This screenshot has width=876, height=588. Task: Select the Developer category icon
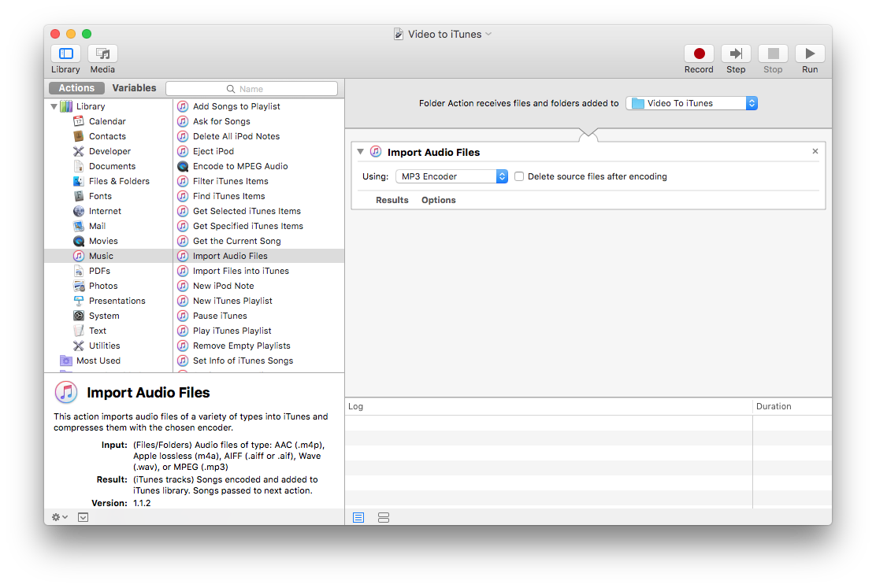pos(79,151)
